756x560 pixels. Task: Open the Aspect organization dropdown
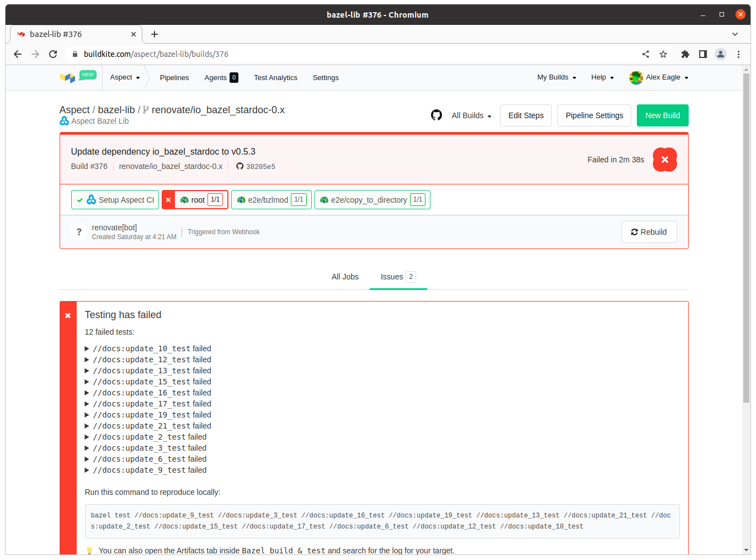(125, 77)
